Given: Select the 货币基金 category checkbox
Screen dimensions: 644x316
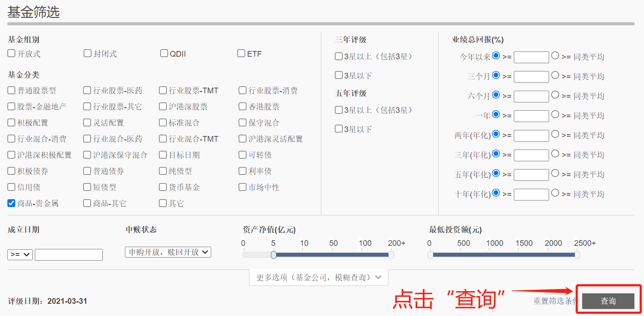Looking at the screenshot, I should tap(163, 187).
